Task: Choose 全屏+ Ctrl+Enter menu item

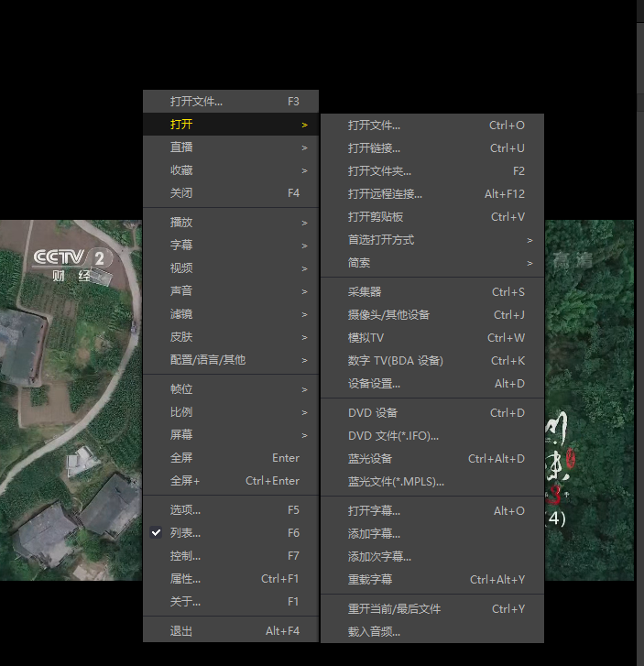Action: (231, 481)
